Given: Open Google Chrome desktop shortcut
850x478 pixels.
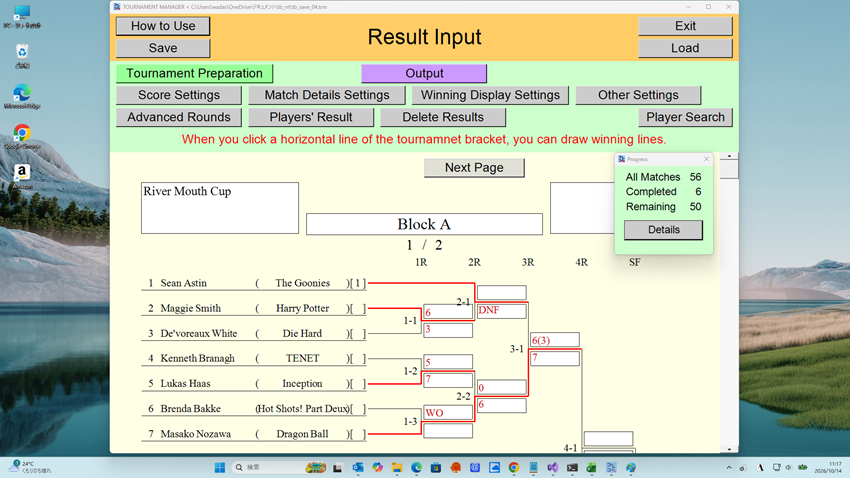Looking at the screenshot, I should 22,137.
